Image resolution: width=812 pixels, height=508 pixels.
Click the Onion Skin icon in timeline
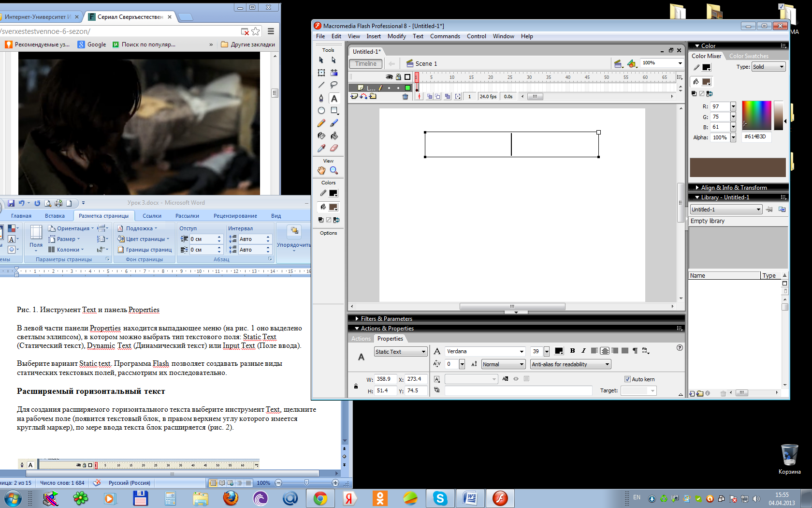coord(430,96)
